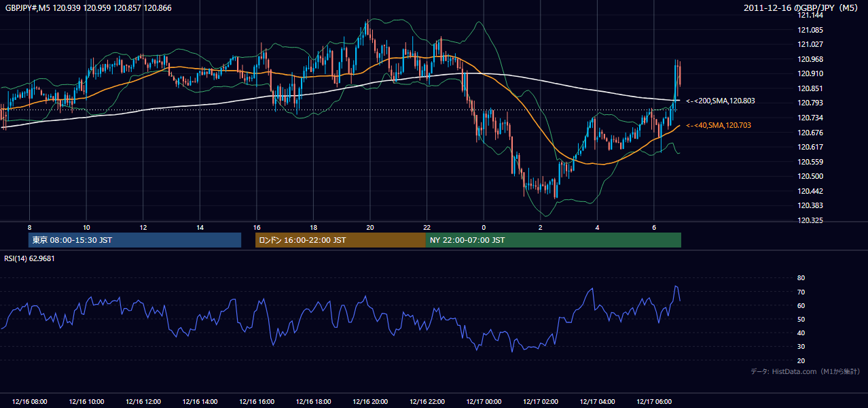Click the RSI 40 level label

801,333
